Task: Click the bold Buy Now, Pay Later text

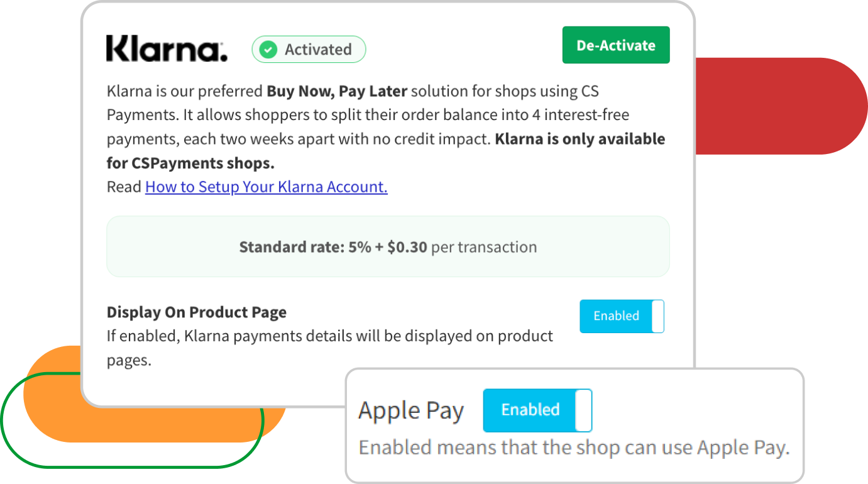Action: coord(337,91)
